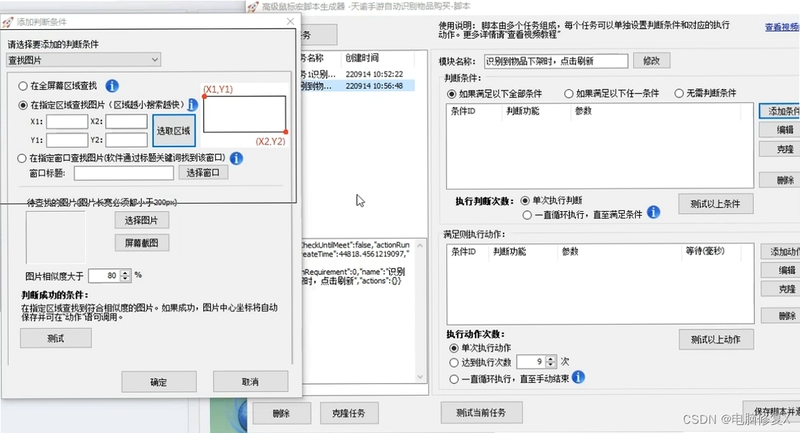Click the X1 coordinate input field
This screenshot has height=433, width=800.
(67, 121)
